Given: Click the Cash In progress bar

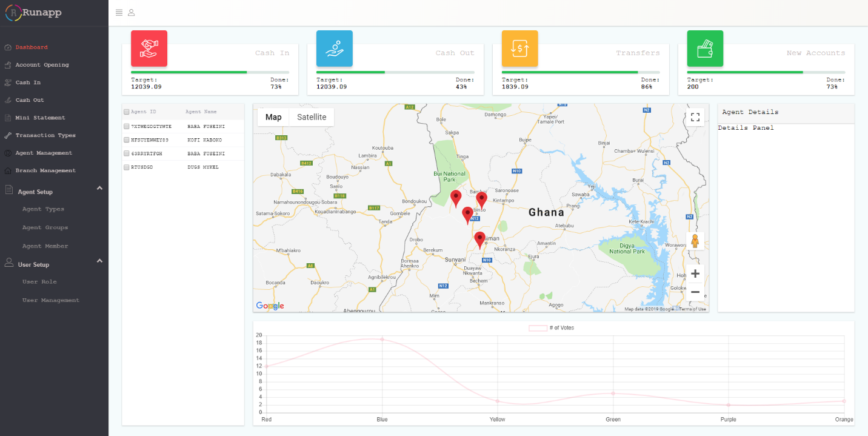Looking at the screenshot, I should [210, 72].
